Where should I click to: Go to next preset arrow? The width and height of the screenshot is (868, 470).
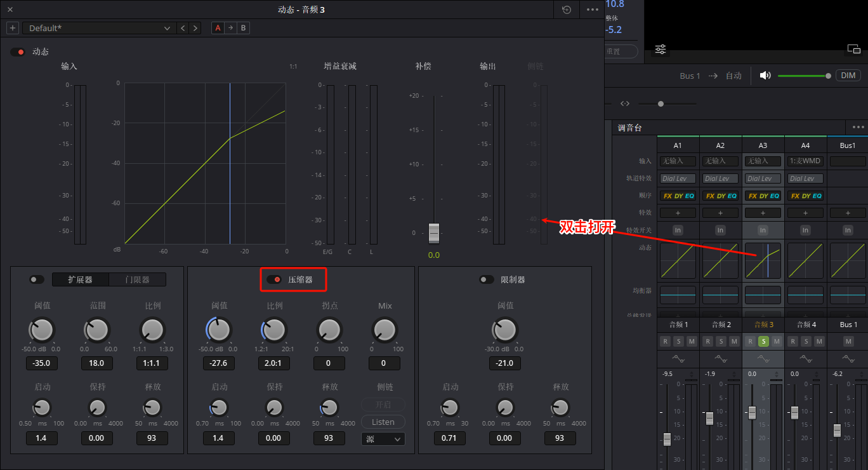pos(195,28)
